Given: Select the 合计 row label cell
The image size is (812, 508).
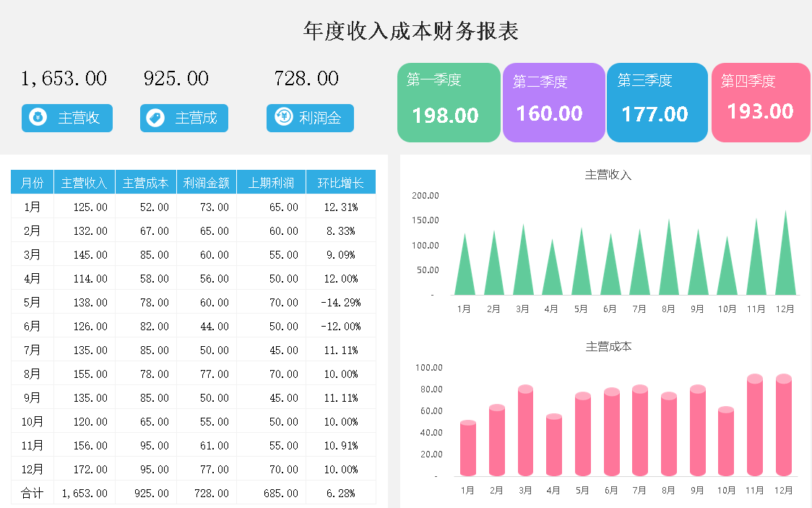Looking at the screenshot, I should tap(33, 493).
